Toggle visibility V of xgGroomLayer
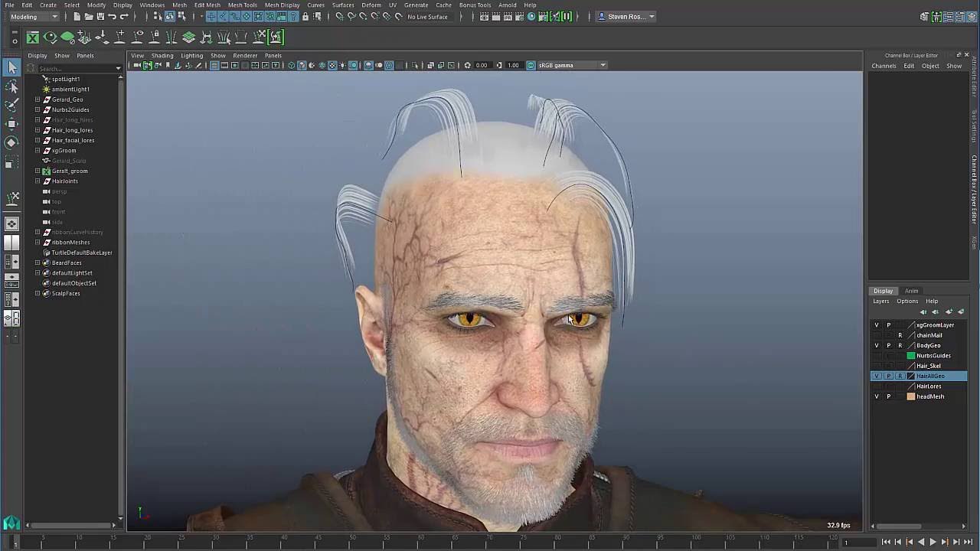The width and height of the screenshot is (980, 551). point(877,325)
